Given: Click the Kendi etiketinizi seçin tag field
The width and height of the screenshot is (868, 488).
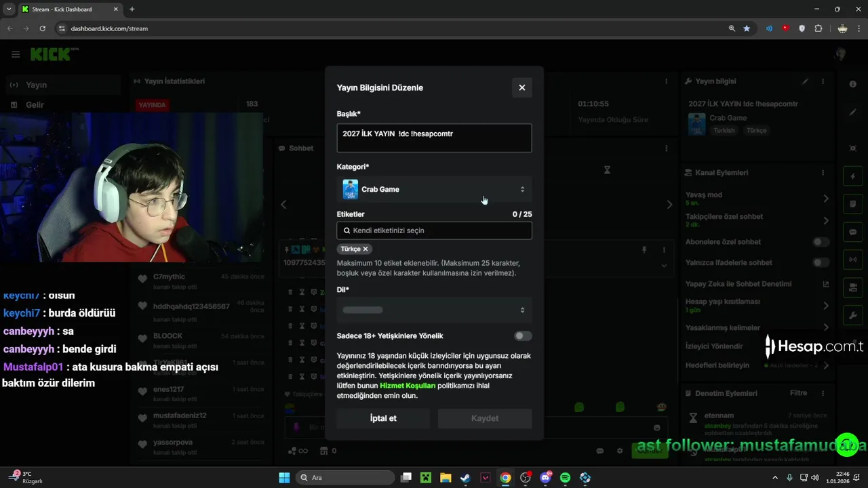Looking at the screenshot, I should coord(434,230).
